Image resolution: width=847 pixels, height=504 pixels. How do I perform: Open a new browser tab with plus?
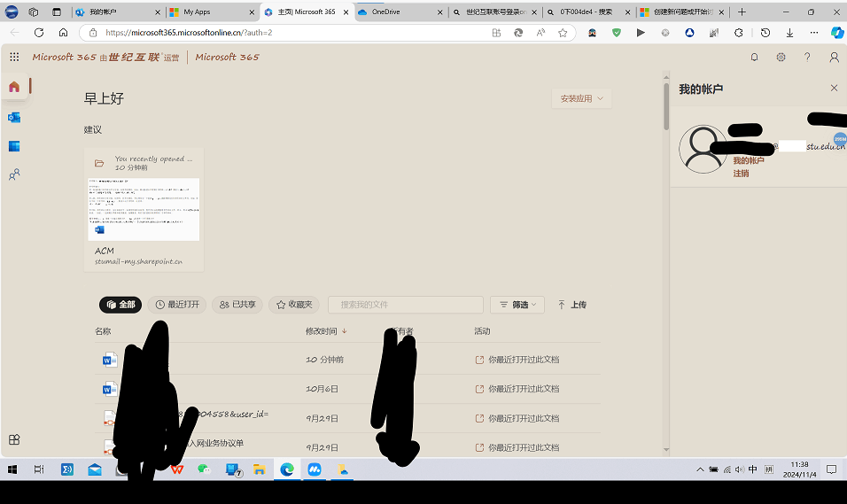coord(742,12)
